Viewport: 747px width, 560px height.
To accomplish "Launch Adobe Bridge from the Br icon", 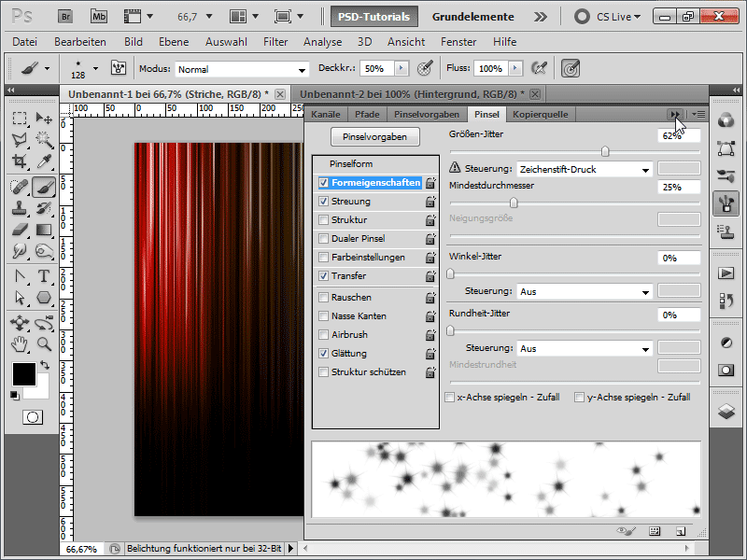I will 65,17.
